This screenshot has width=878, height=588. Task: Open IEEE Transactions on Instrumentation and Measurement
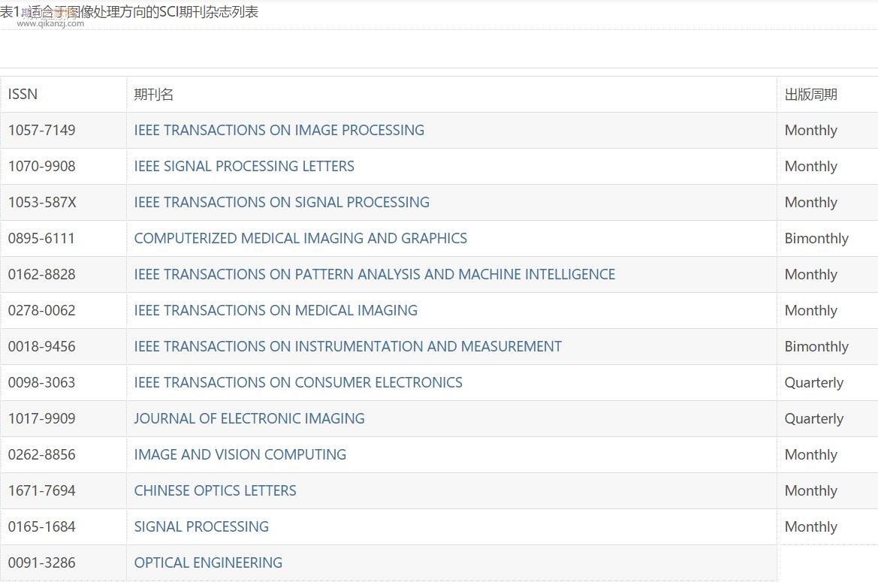coord(348,346)
